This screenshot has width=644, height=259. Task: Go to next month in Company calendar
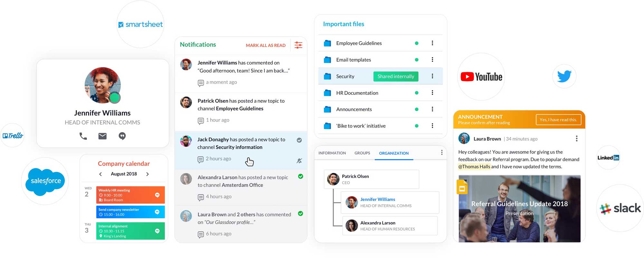pos(147,174)
